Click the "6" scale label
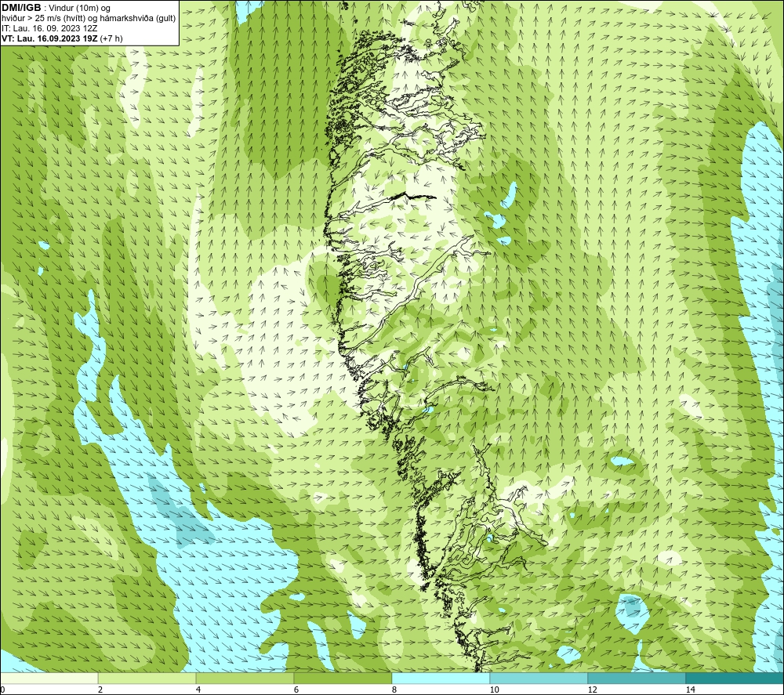The image size is (784, 695). [x=296, y=690]
